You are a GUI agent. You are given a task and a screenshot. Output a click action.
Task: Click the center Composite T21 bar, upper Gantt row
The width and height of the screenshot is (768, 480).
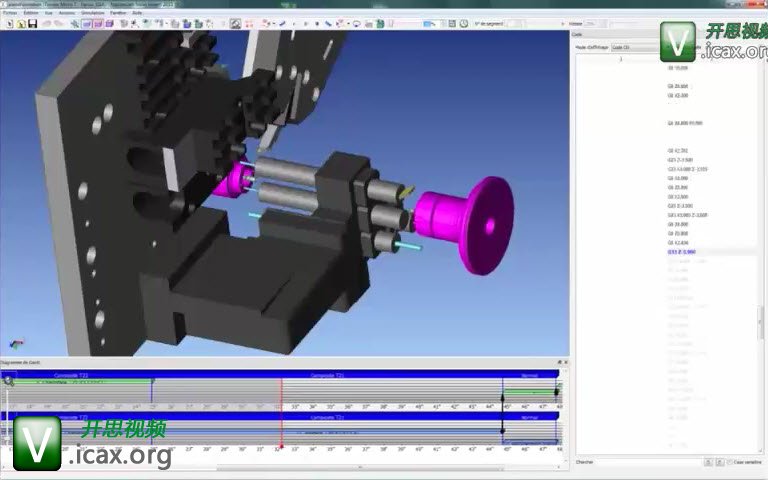coord(327,375)
